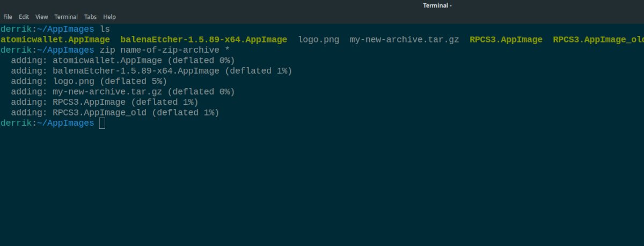Click the 'adding: atomicwallet.AppImage' output line
Screen dimensions: 644x246
point(122,60)
